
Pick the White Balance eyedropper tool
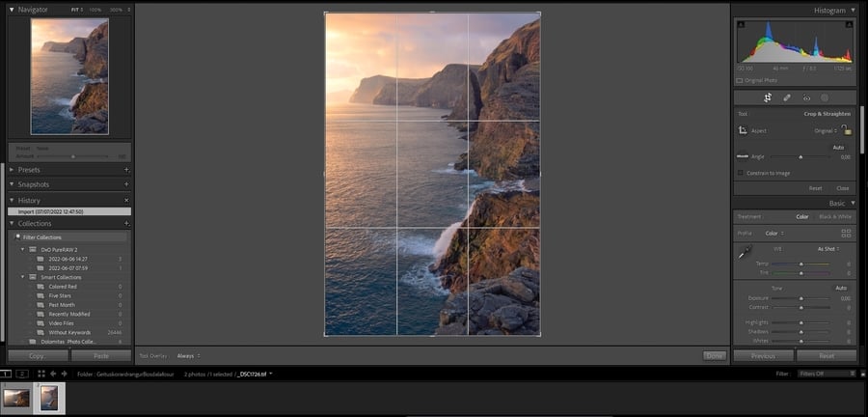click(x=745, y=253)
